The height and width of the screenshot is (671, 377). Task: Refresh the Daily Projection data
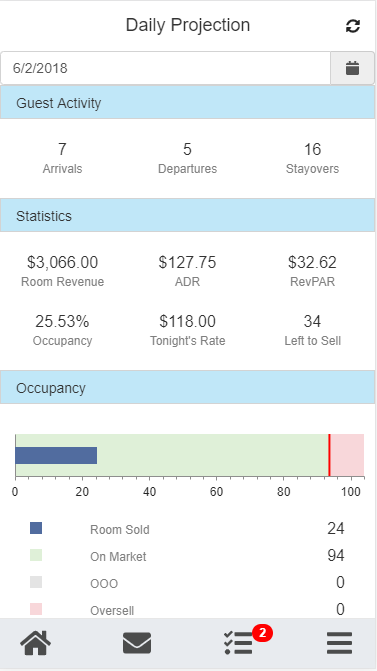point(353,26)
